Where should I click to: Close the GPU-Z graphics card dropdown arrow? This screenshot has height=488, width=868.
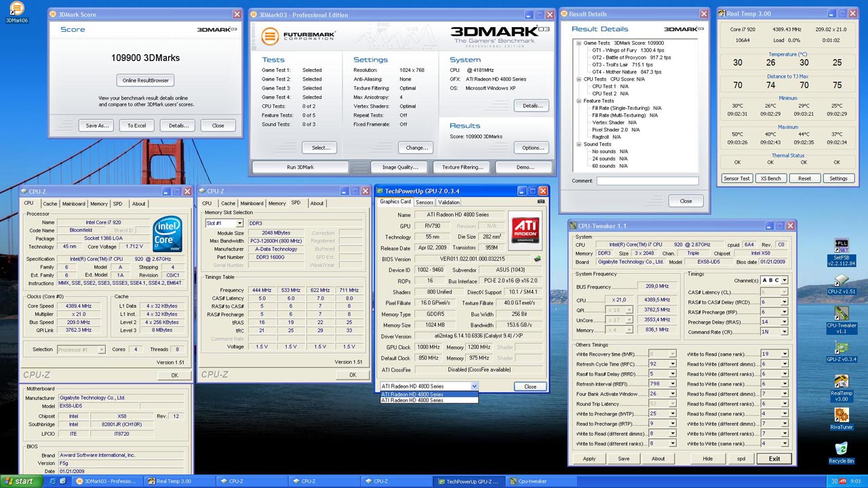coord(474,386)
